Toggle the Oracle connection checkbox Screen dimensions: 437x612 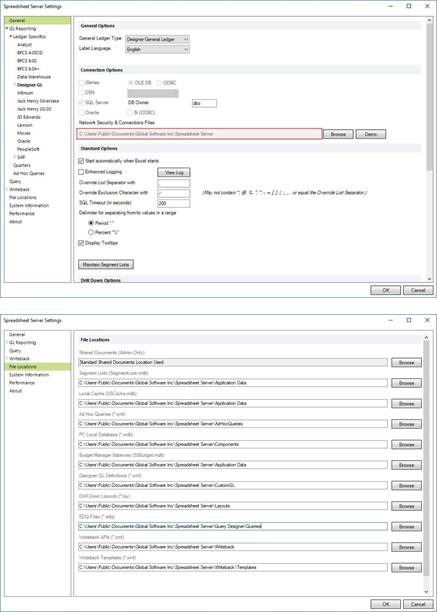(x=81, y=112)
